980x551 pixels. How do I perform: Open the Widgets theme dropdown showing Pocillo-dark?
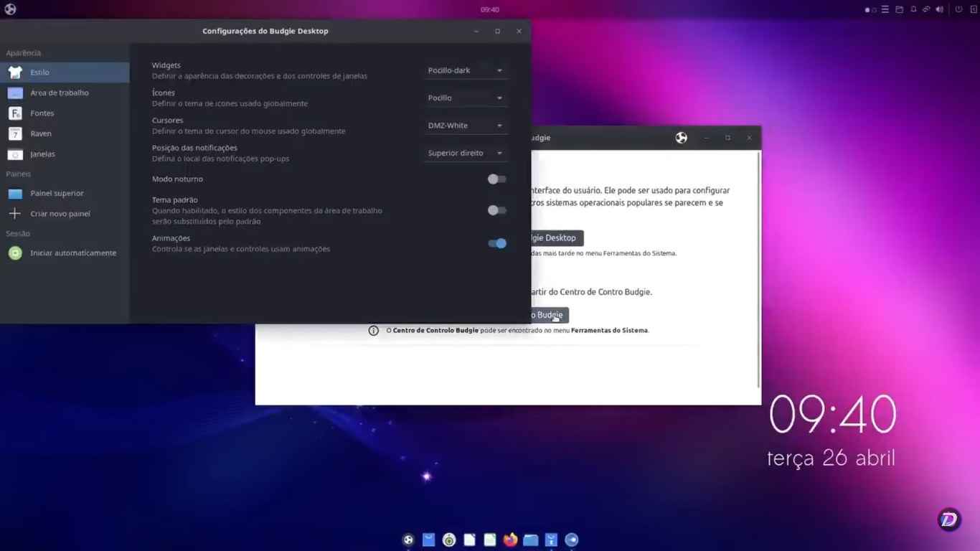coord(465,70)
